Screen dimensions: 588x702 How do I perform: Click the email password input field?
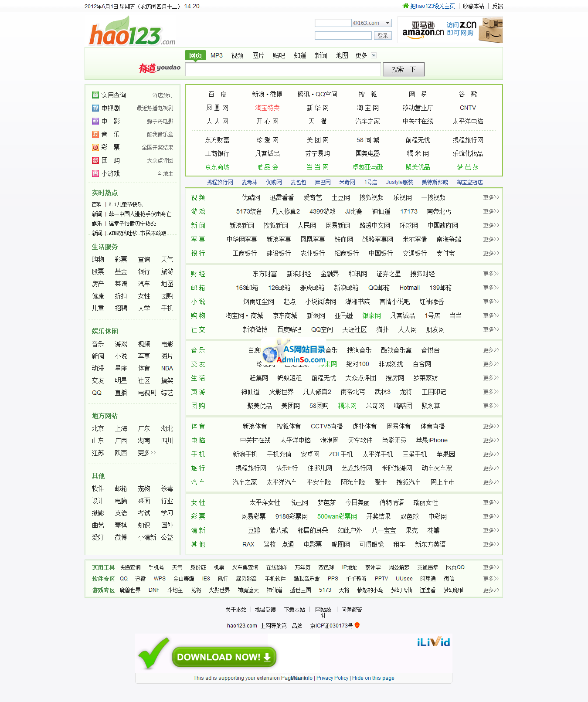point(343,36)
